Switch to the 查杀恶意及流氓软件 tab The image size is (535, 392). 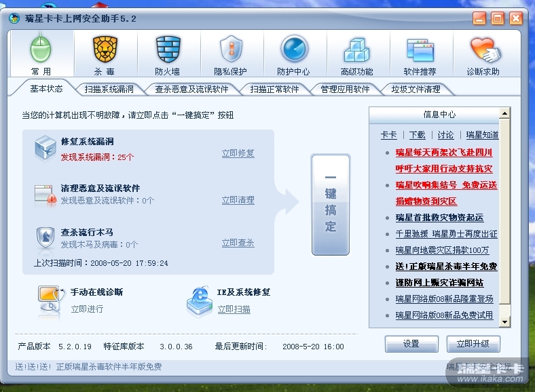tap(191, 90)
